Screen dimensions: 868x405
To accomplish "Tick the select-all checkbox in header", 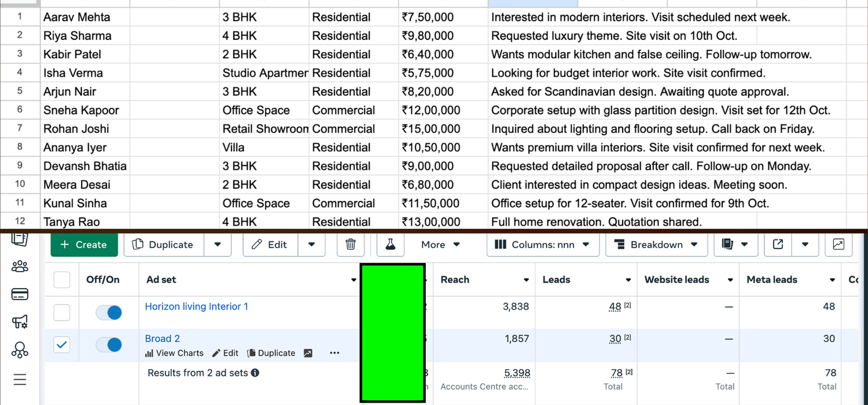I will (x=62, y=280).
